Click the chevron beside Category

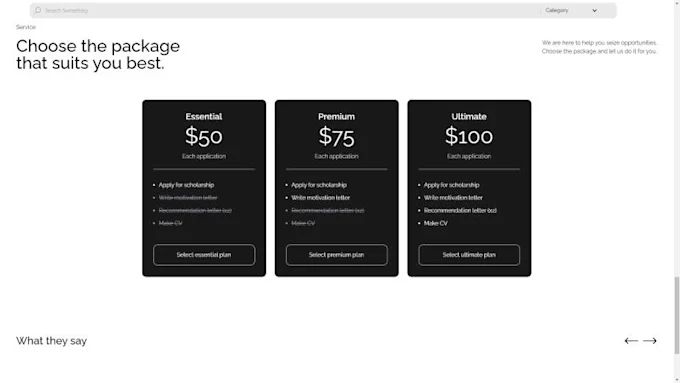click(x=595, y=10)
